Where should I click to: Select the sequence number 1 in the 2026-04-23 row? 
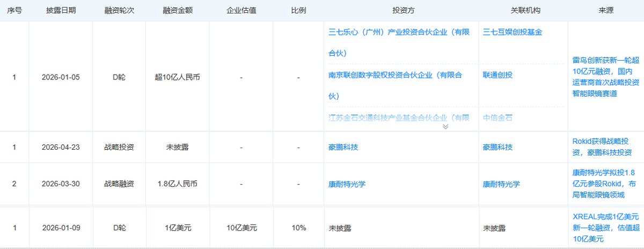coord(14,147)
